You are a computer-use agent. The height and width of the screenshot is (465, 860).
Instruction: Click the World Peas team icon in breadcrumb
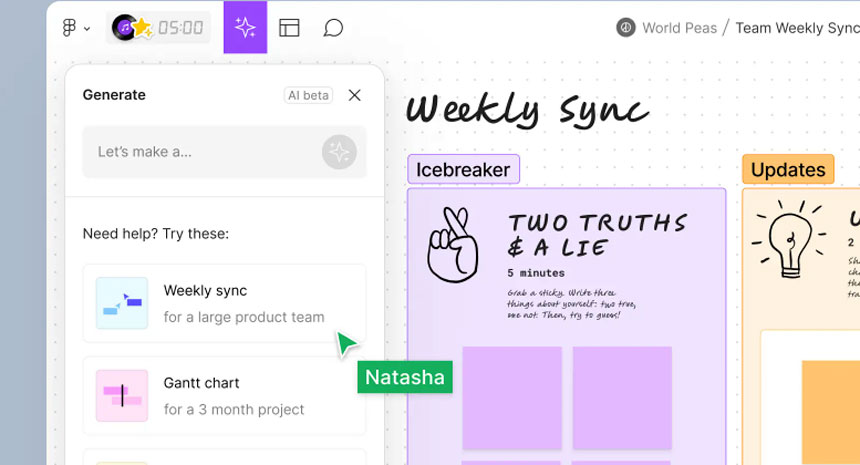tap(626, 28)
